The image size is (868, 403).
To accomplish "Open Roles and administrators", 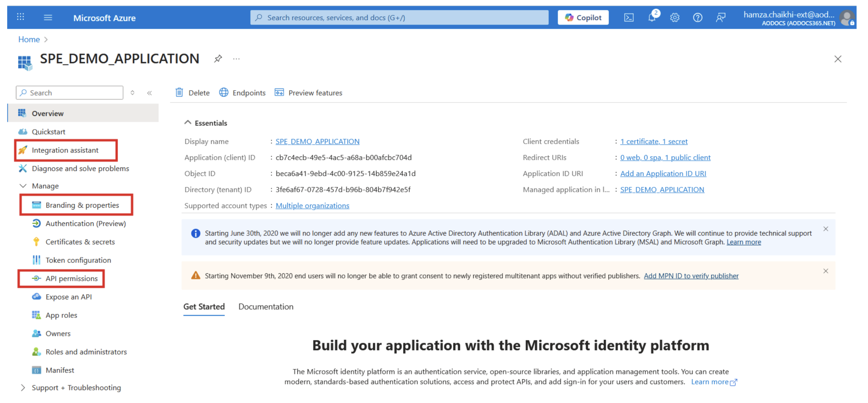I will 86,352.
